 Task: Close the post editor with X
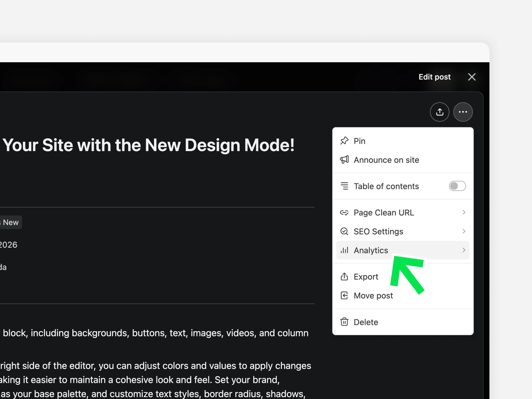click(x=472, y=77)
